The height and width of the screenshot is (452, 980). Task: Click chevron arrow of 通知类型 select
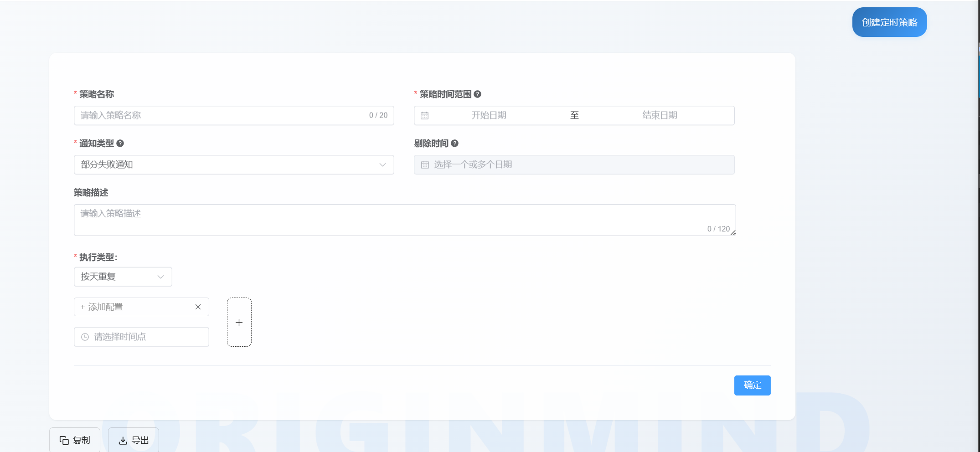tap(382, 165)
